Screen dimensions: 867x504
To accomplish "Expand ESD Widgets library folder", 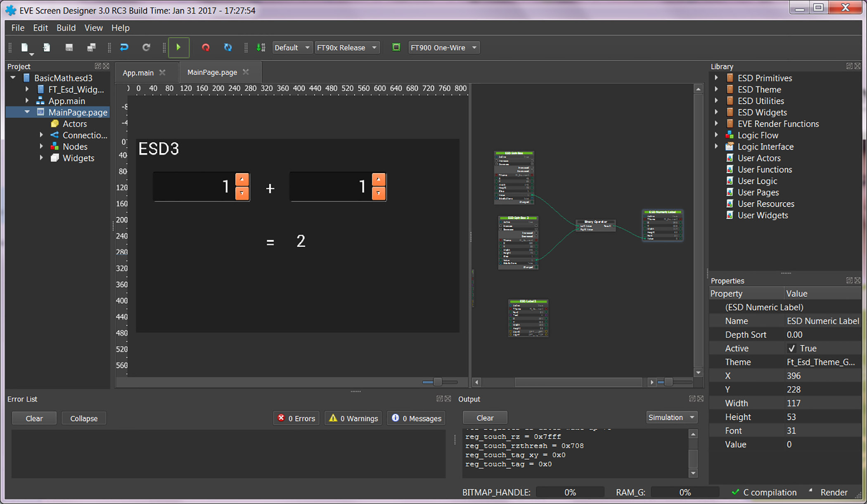I will tap(716, 112).
